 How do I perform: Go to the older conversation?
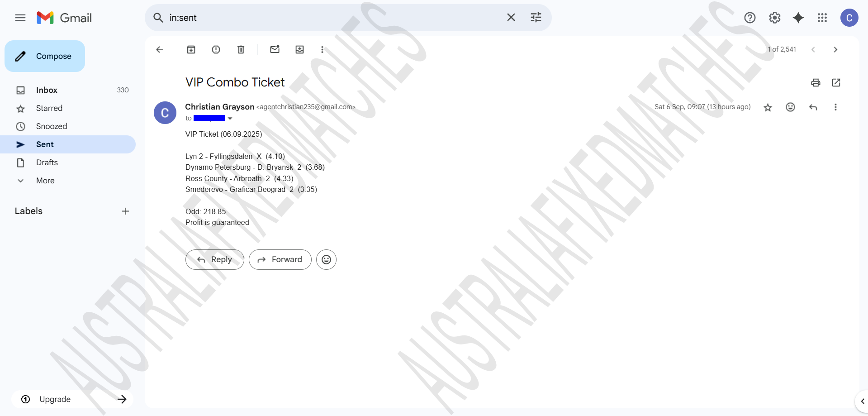point(835,49)
